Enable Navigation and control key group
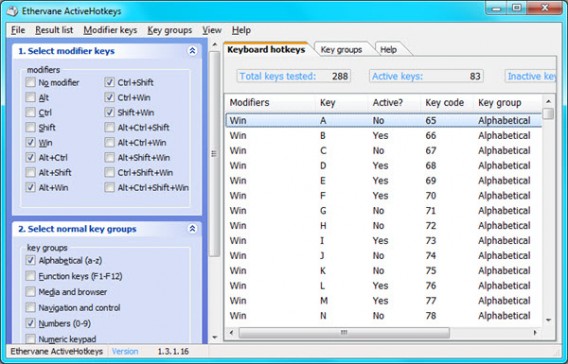Screen dimensions: 568x364 pyautogui.click(x=30, y=307)
